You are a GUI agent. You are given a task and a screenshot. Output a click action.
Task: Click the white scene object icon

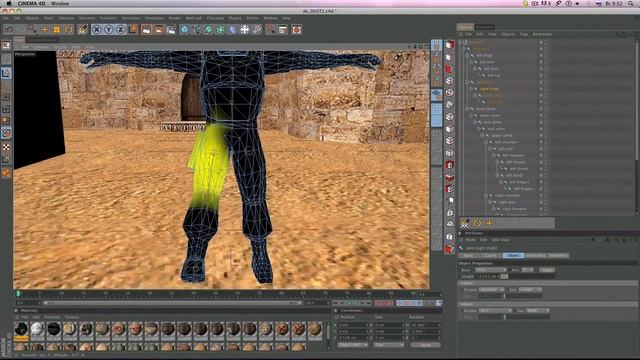pyautogui.click(x=244, y=29)
